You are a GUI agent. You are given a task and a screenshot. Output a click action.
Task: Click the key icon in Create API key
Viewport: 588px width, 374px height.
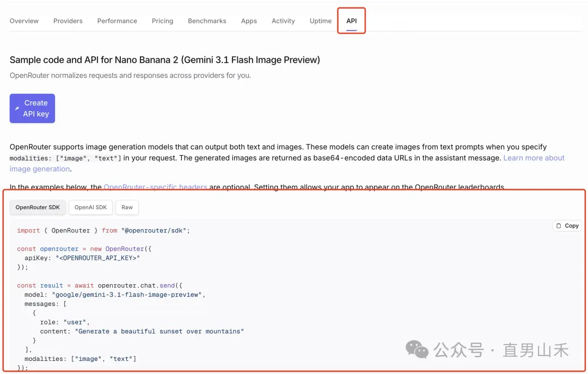point(17,108)
